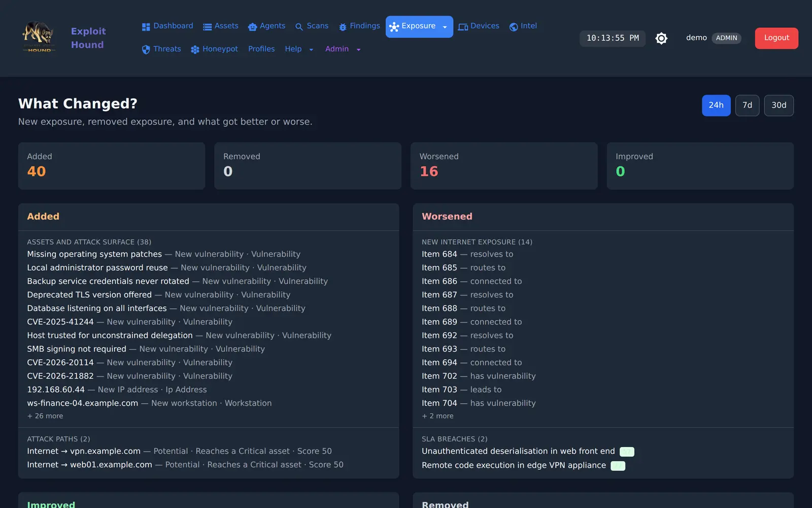Click the Devices monitor icon

463,27
